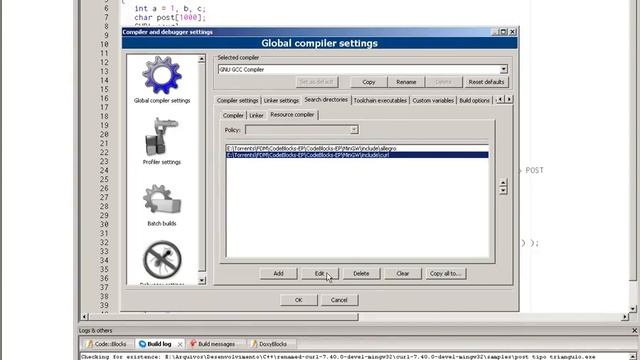Click code line 'char post[1000];'
The height and width of the screenshot is (360, 640).
(170, 18)
